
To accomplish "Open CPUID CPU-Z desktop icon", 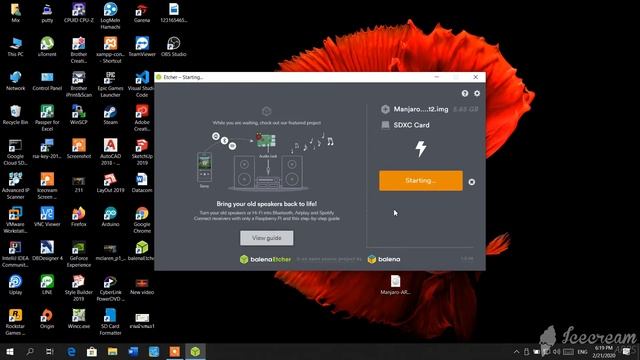I will 79,13.
